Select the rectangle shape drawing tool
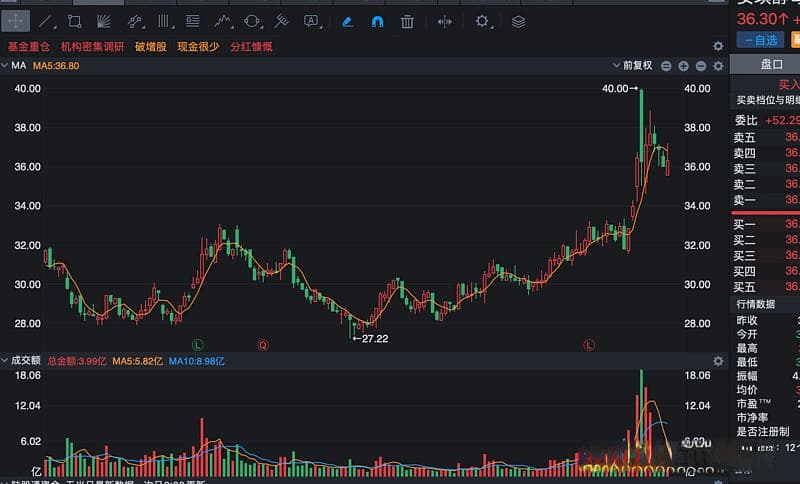Screen dimensions: 800x484 point(74,21)
